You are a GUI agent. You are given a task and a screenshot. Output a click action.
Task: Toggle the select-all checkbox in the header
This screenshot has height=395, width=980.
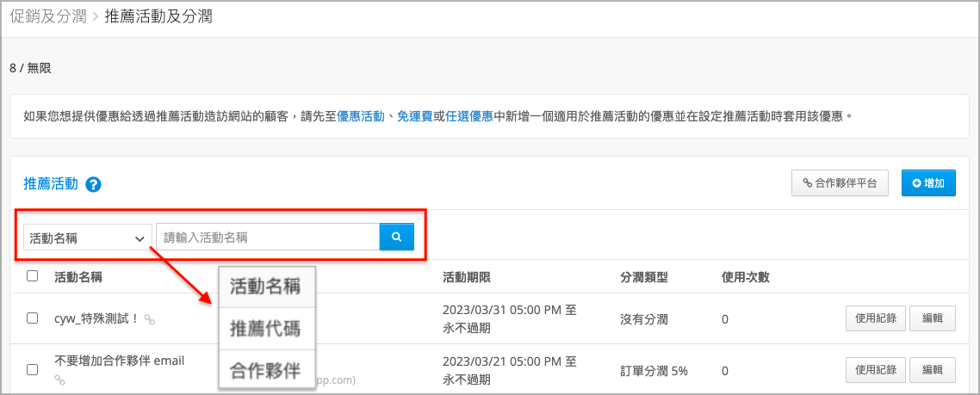(x=33, y=276)
